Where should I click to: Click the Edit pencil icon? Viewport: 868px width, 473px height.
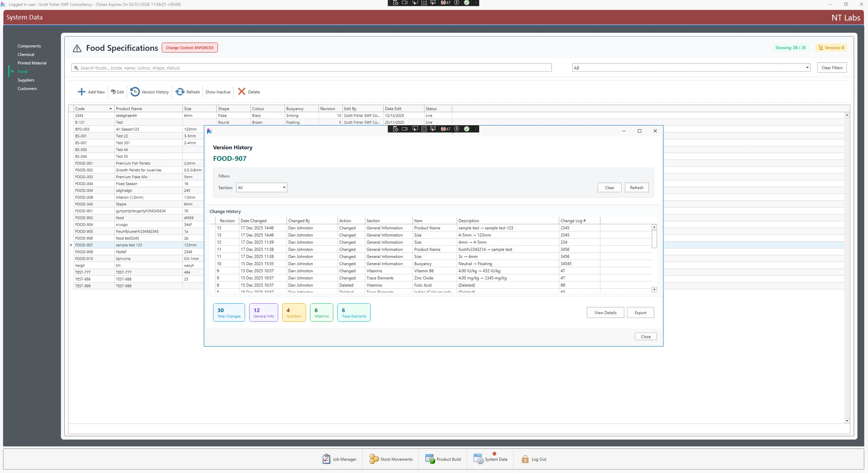point(114,92)
